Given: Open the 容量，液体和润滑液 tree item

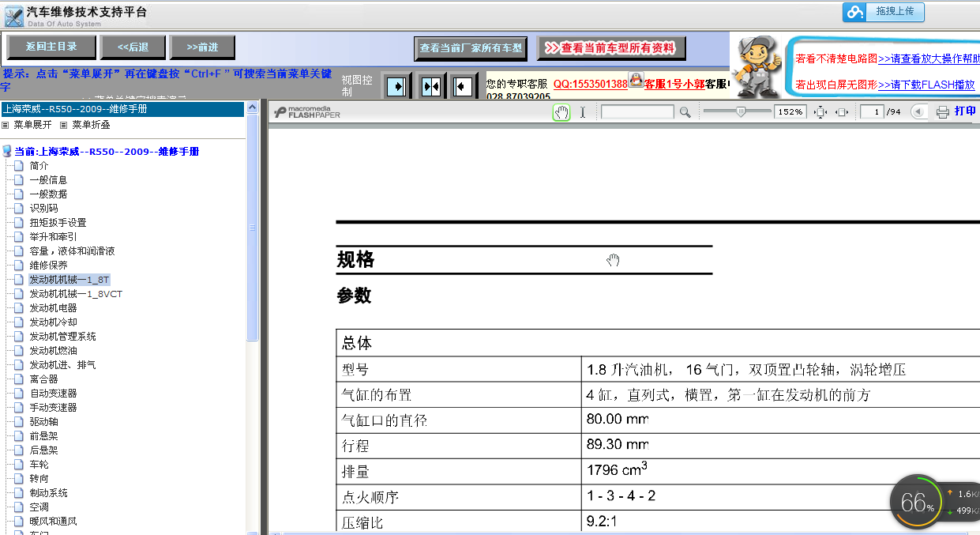Looking at the screenshot, I should [x=72, y=251].
